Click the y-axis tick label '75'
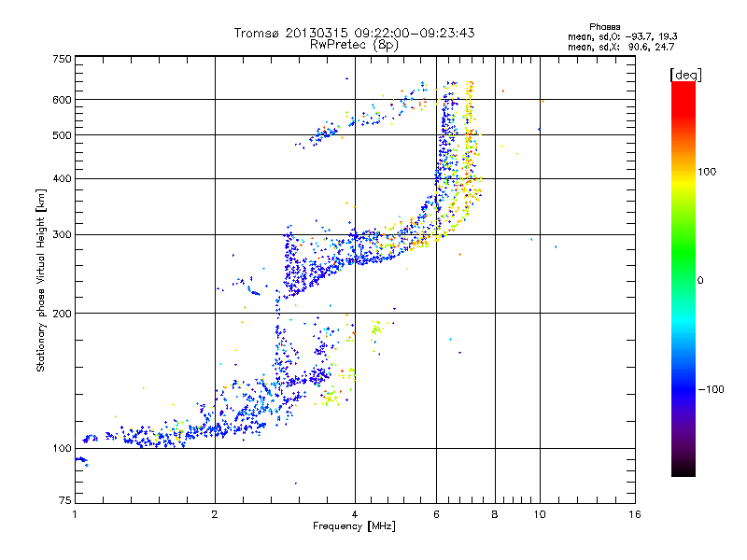The height and width of the screenshot is (560, 747). (x=65, y=500)
